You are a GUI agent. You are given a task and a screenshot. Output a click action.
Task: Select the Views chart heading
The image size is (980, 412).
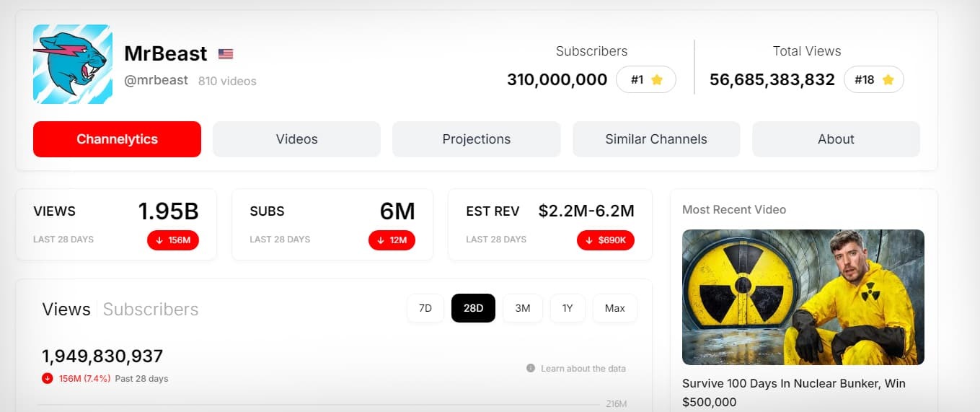click(x=66, y=310)
